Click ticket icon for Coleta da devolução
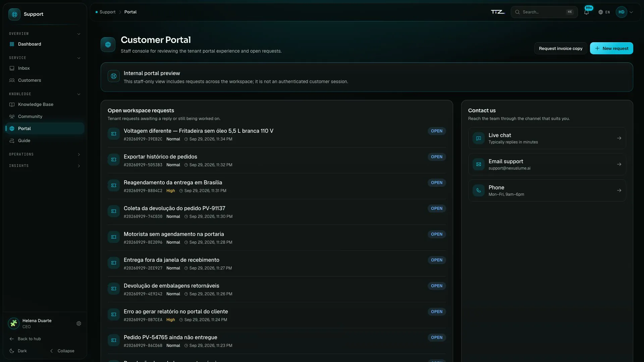The width and height of the screenshot is (644, 362). pos(114,211)
